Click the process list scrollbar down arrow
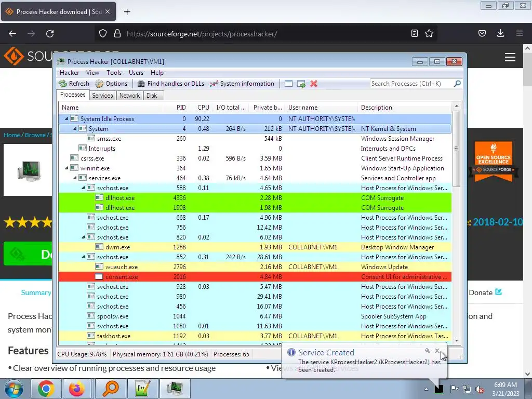532x399 pixels. (x=456, y=340)
